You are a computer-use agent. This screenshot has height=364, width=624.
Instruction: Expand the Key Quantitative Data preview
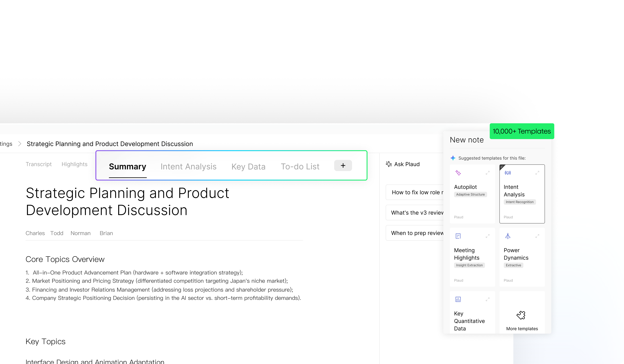pos(487,299)
